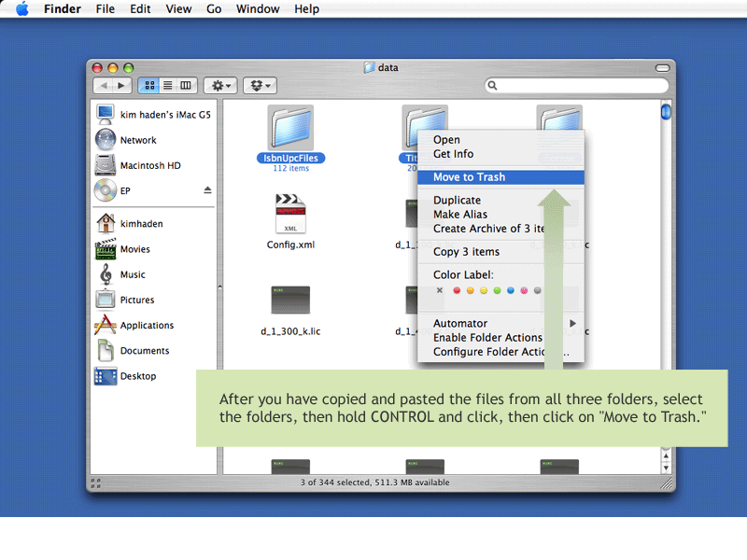Screen dimensions: 747x560
Task: Choose Open from the context menu
Action: [x=500, y=139]
